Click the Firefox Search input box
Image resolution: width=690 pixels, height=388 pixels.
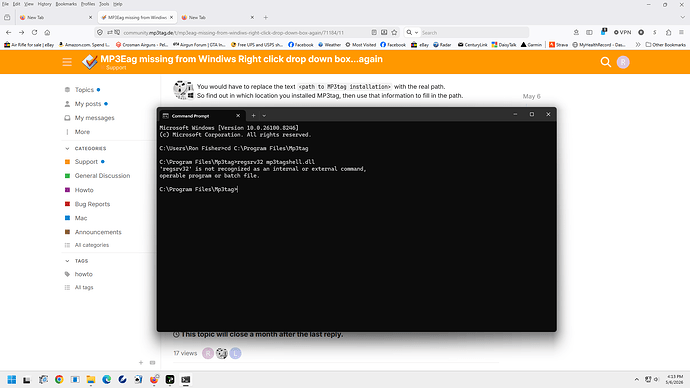point(473,33)
